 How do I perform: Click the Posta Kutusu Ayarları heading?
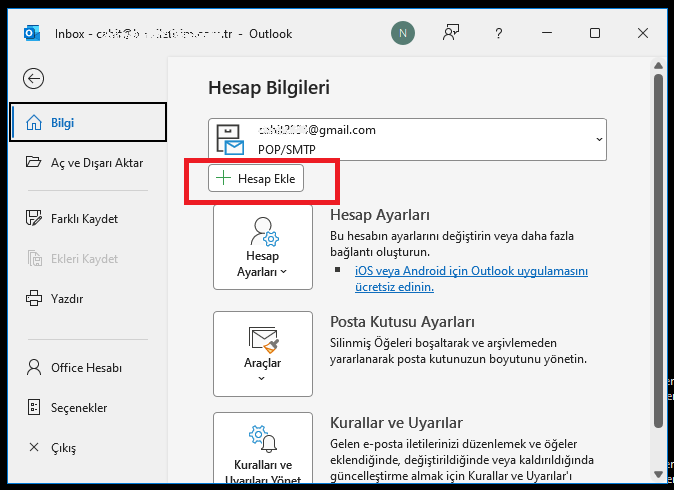pos(402,322)
